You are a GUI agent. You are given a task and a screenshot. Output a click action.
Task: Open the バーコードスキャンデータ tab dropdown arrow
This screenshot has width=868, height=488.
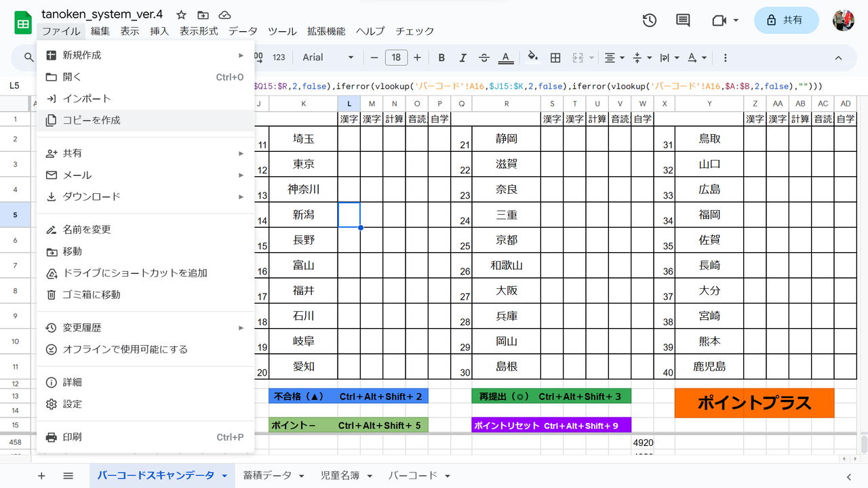[224, 476]
